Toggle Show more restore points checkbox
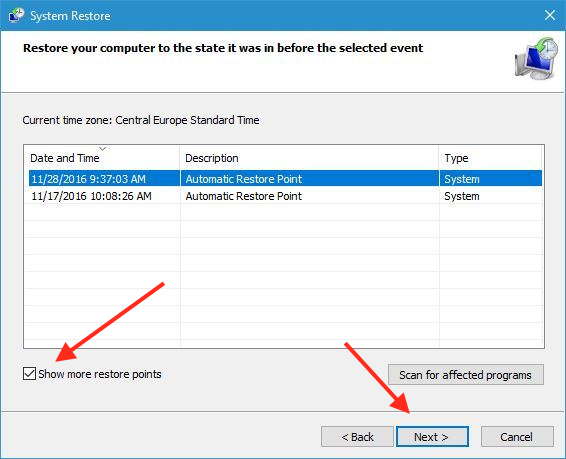Image resolution: width=566 pixels, height=459 pixels. 29,374
